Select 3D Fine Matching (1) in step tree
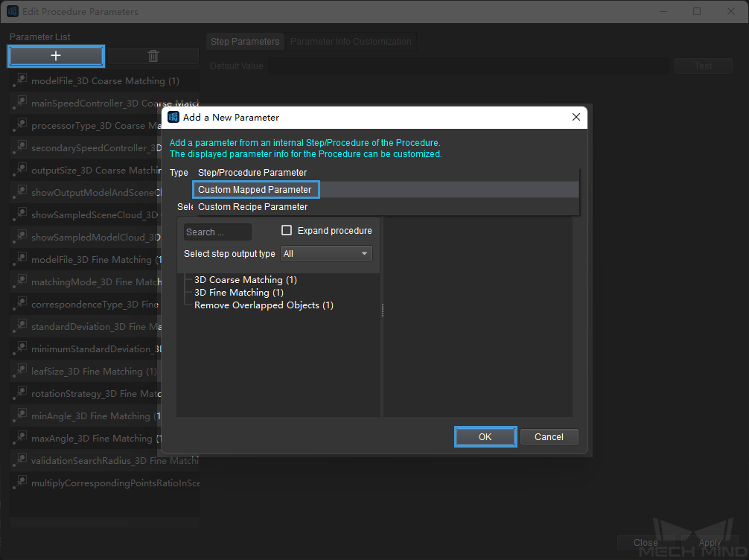Image resolution: width=749 pixels, height=560 pixels. (x=239, y=293)
